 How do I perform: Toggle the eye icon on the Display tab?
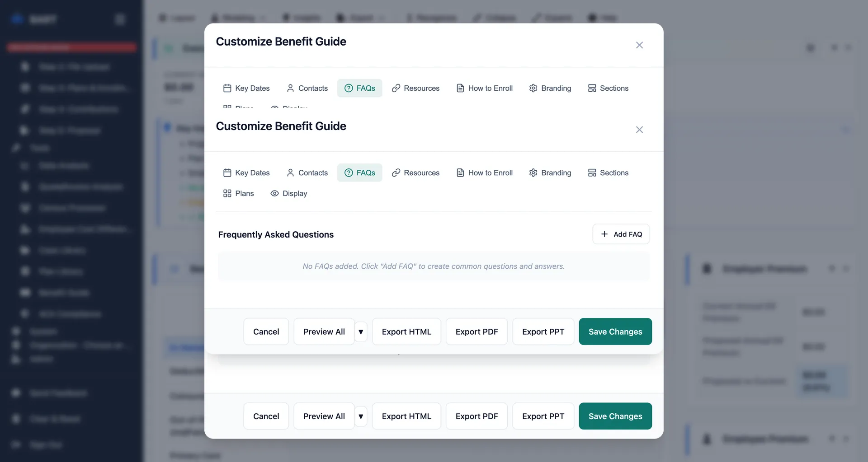pos(274,193)
